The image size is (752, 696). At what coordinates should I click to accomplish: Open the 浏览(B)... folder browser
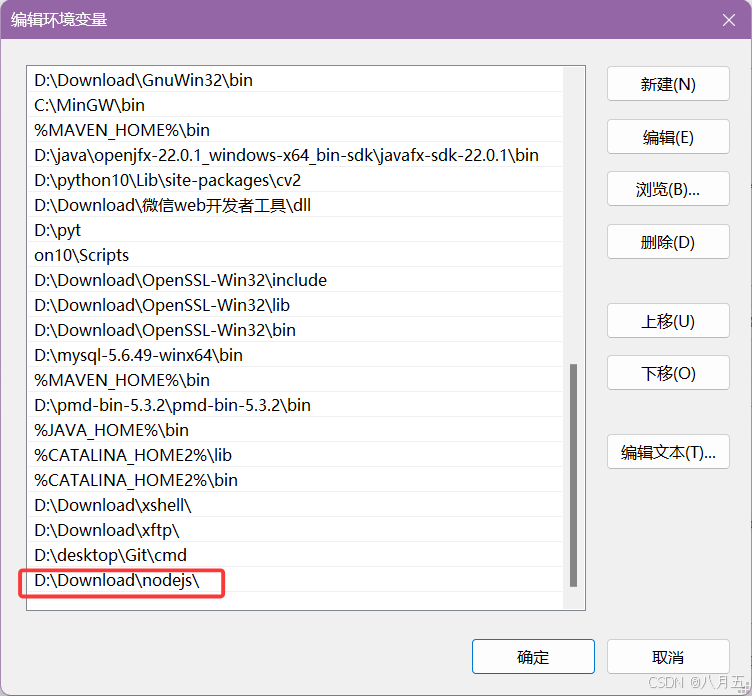coord(668,189)
